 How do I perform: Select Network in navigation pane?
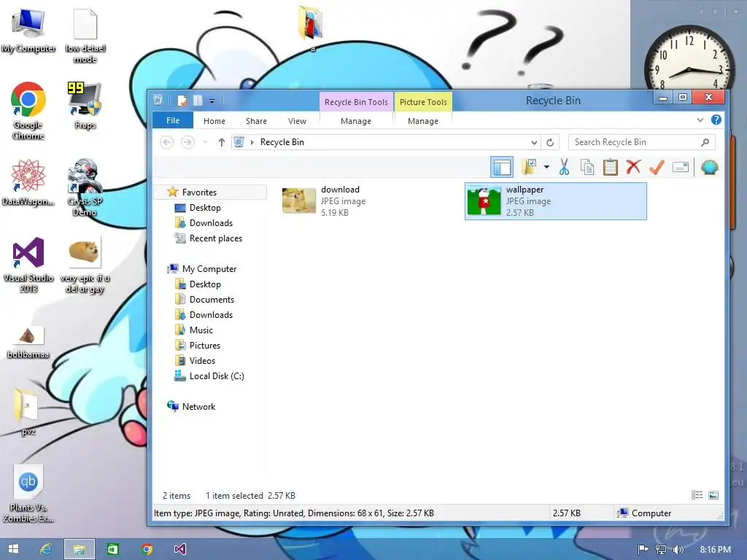coord(198,407)
